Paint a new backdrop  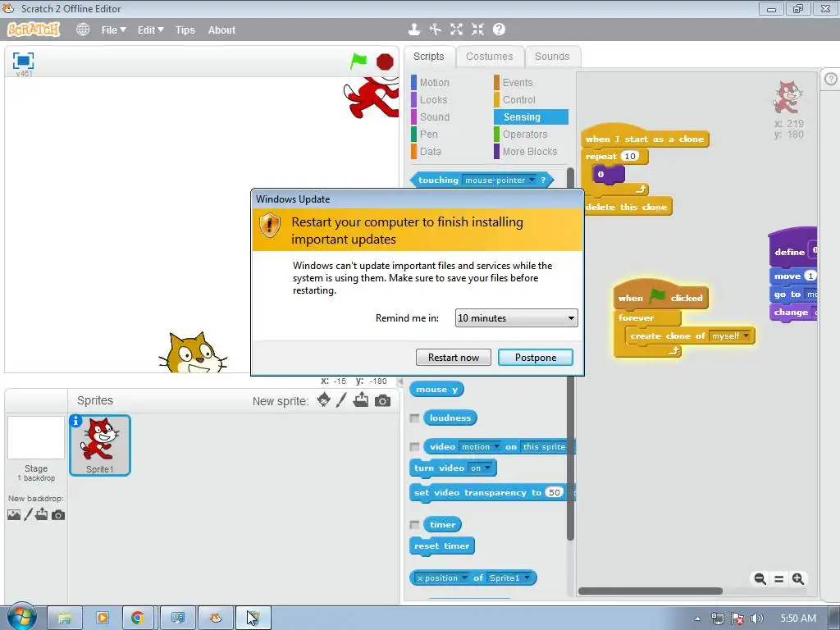click(x=29, y=515)
